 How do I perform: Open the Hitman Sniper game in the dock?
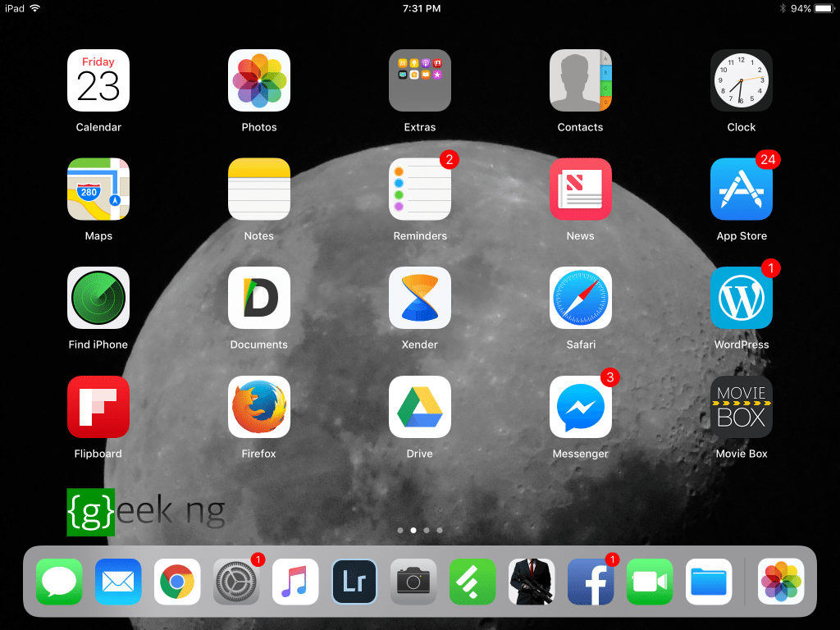[x=532, y=582]
